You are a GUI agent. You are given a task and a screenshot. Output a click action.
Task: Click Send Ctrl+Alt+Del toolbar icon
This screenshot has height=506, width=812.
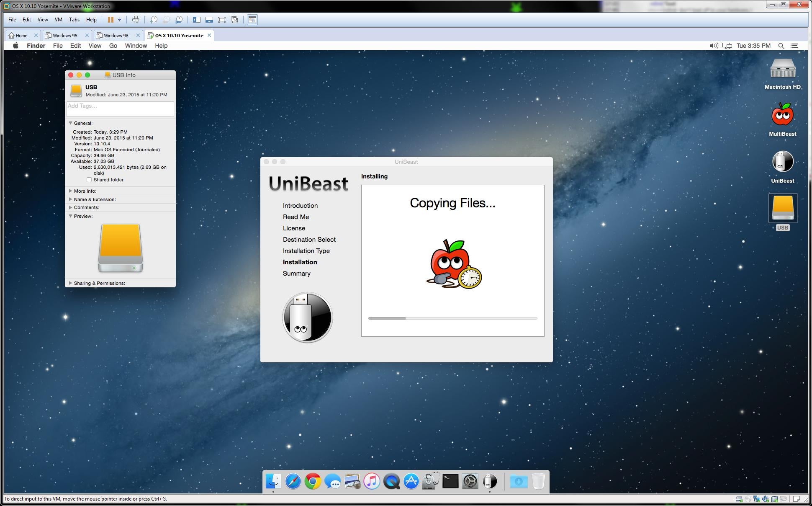pos(136,20)
